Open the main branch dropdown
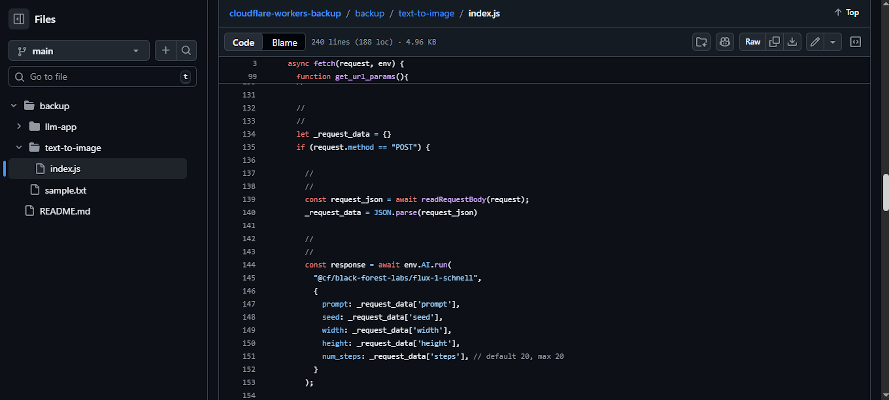889x400 pixels. [79, 51]
